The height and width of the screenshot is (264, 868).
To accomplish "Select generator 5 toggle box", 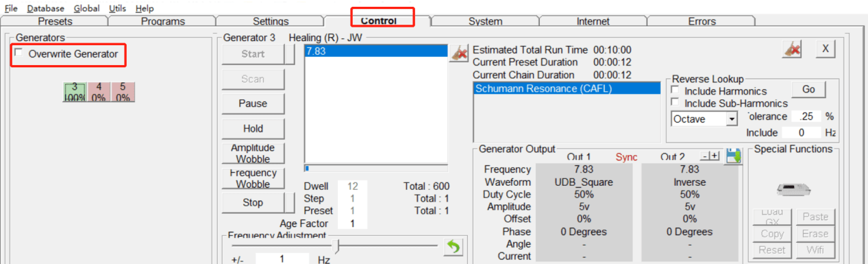I will coord(123,92).
